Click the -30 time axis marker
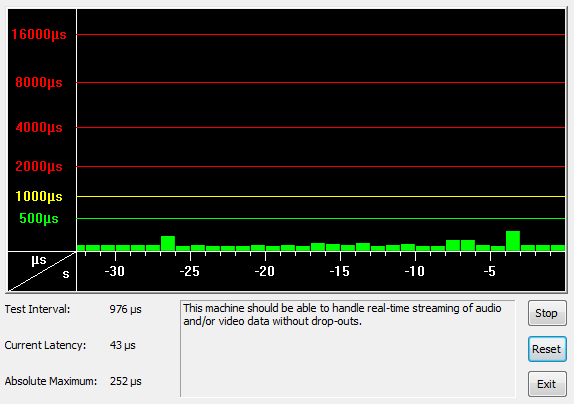The image size is (574, 404). pyautogui.click(x=115, y=271)
